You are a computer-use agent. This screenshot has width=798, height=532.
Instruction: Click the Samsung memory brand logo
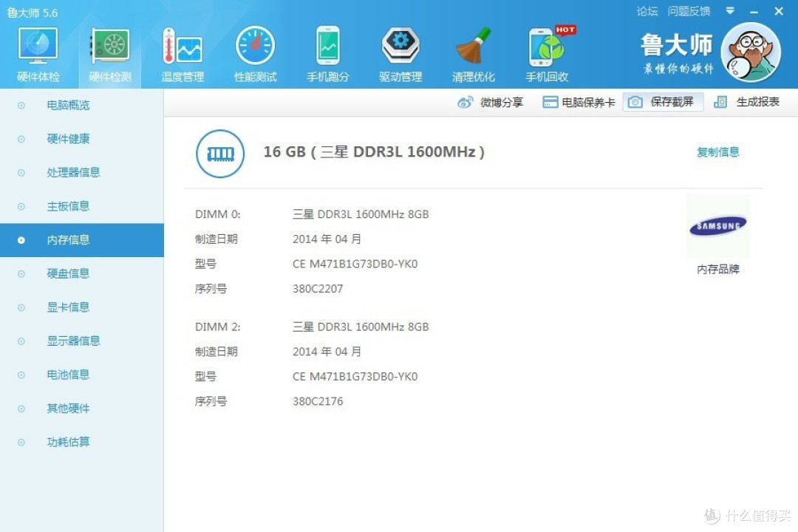point(718,225)
